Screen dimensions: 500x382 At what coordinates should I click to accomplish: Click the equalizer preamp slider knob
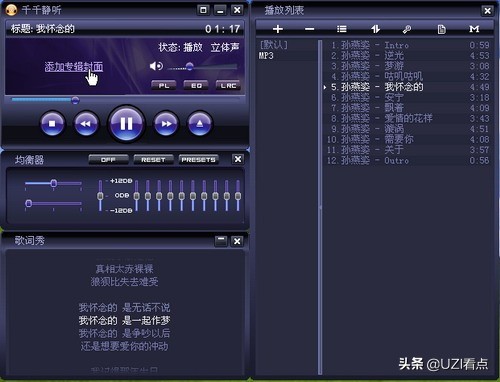click(100, 196)
